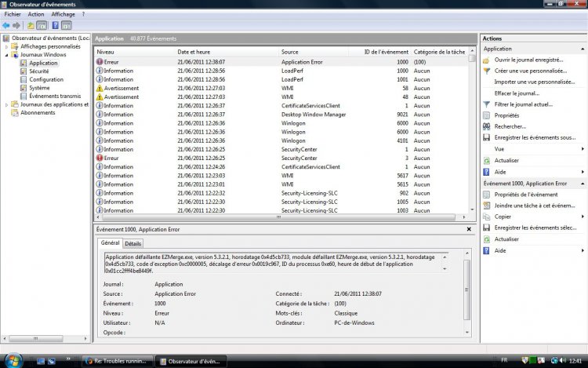Click the Forward arrow toolbar icon
This screenshot has width=588, height=368.
(16, 26)
